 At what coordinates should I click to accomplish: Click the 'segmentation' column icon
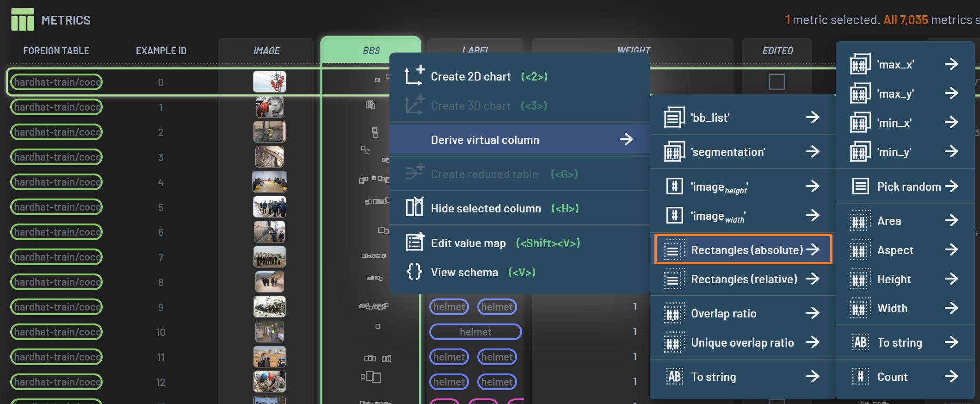[x=674, y=152]
